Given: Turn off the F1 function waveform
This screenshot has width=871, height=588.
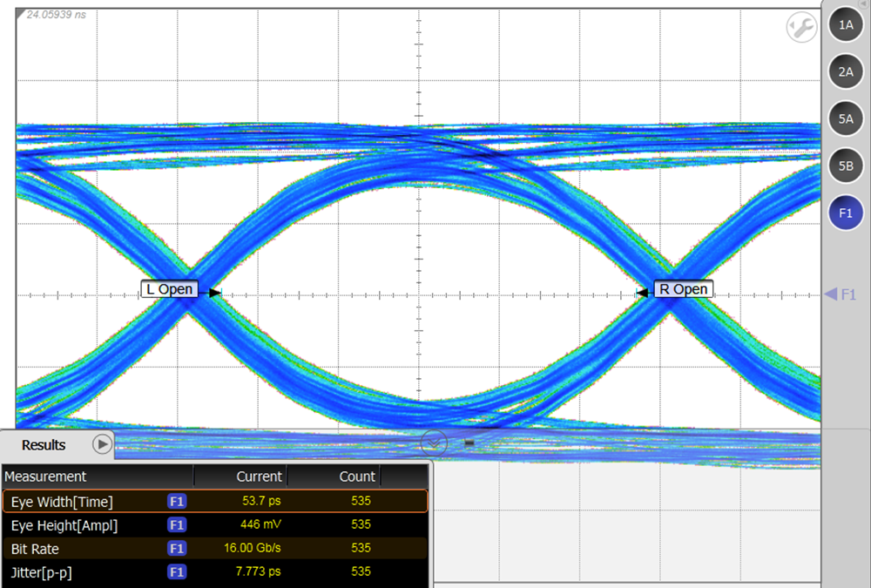Looking at the screenshot, I should point(845,213).
